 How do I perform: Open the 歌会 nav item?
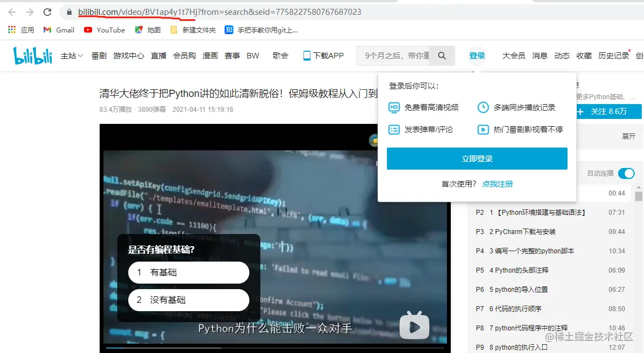[281, 56]
